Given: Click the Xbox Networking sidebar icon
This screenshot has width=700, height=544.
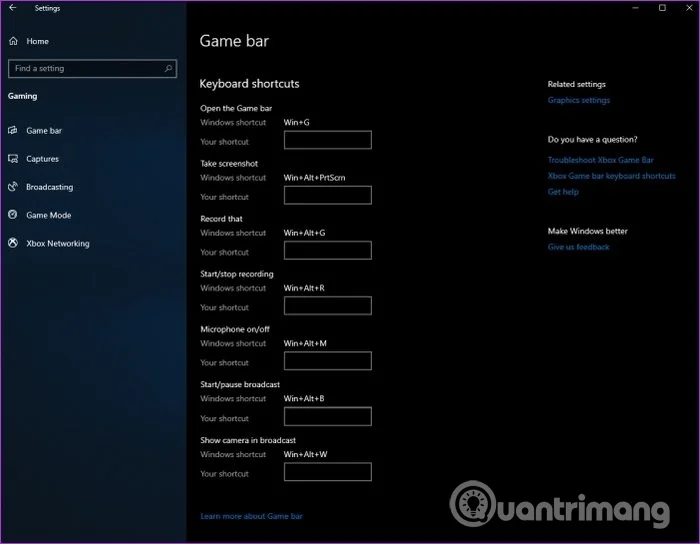Looking at the screenshot, I should [13, 243].
